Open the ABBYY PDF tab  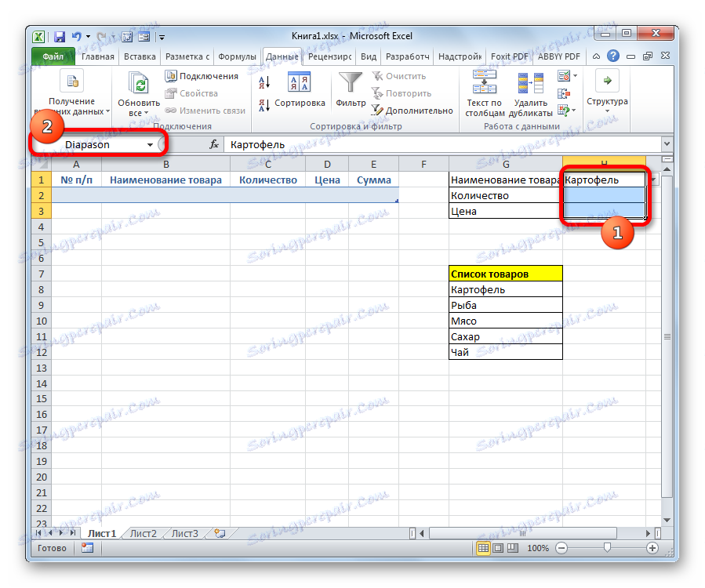559,56
